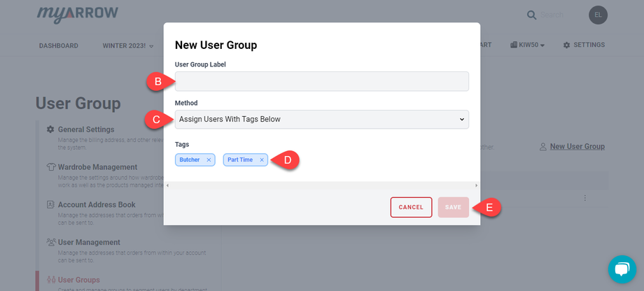Remove the Butcher tag
This screenshot has height=291, width=644.
coord(209,160)
